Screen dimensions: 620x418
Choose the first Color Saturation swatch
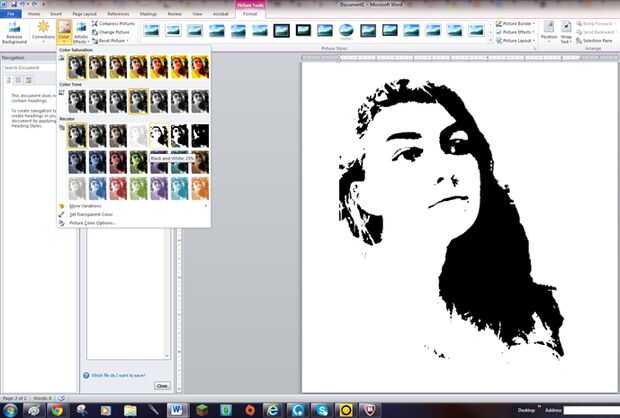[77, 67]
